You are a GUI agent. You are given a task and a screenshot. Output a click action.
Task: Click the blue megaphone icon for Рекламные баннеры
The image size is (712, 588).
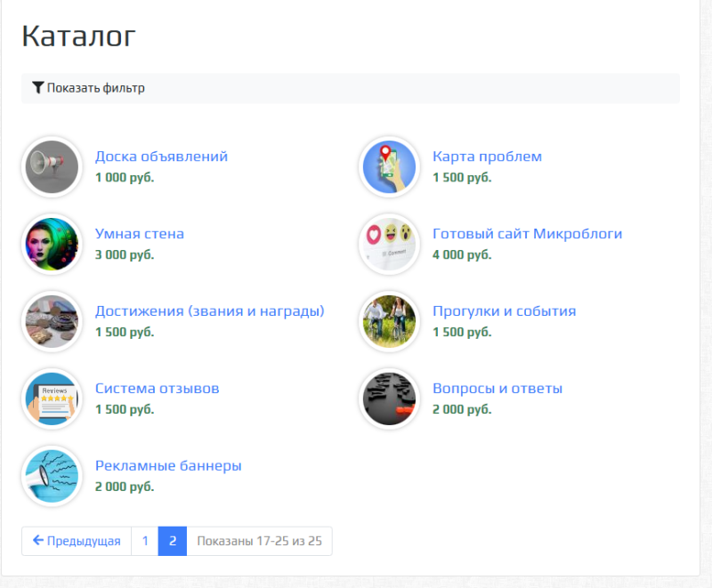click(52, 476)
